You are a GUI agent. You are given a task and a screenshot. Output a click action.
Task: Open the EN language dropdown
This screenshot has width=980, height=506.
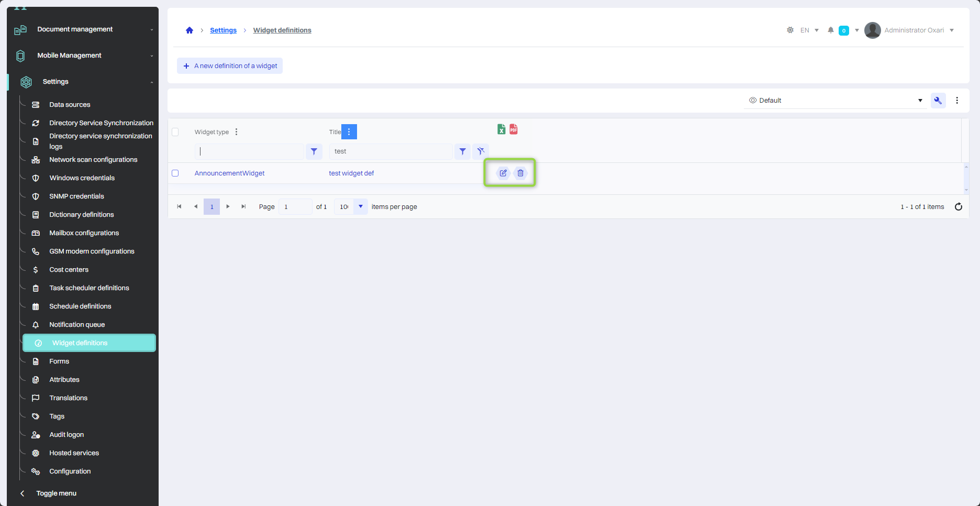pos(809,30)
